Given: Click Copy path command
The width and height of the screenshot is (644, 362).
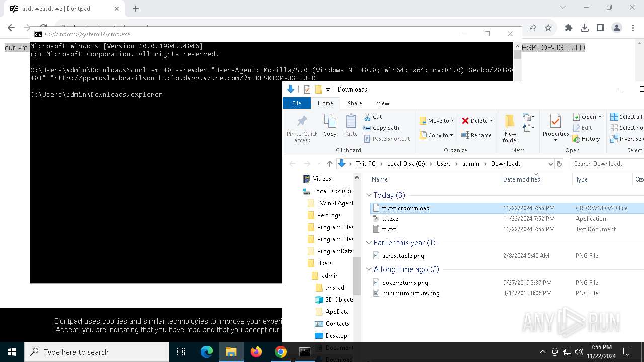Looking at the screenshot, I should 381,128.
